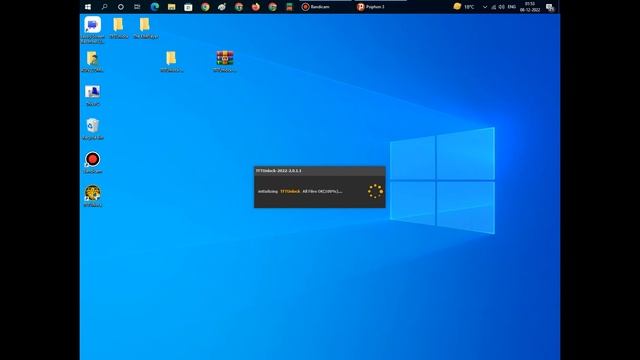Open Chrome icon directly right of Firefox
The image size is (640, 360).
[273, 7]
